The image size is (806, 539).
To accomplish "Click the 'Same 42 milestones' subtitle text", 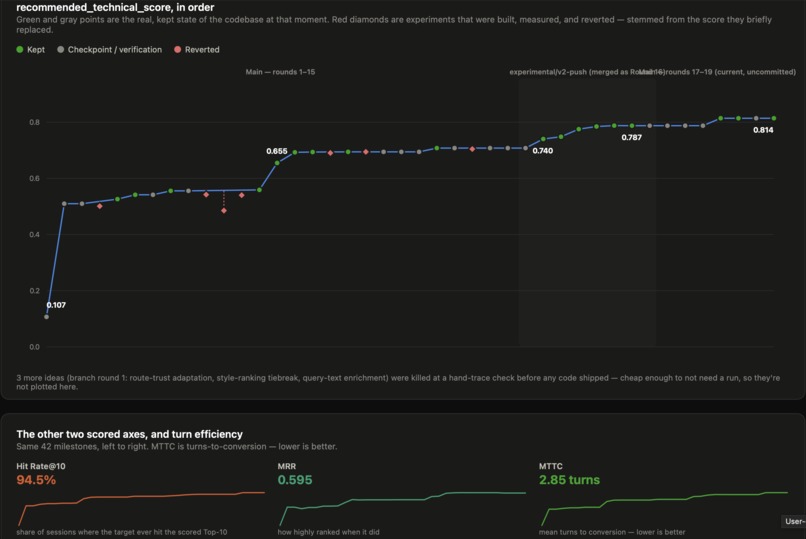I will click(x=176, y=447).
